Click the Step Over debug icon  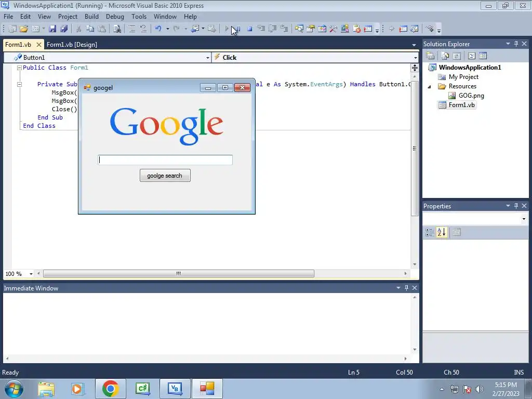(x=272, y=29)
